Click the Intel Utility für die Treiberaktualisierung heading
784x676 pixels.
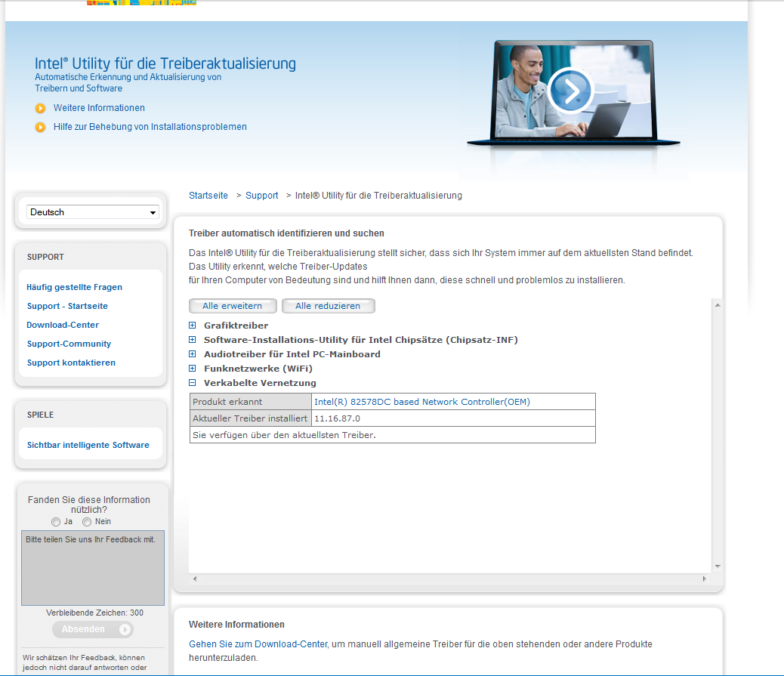(165, 63)
